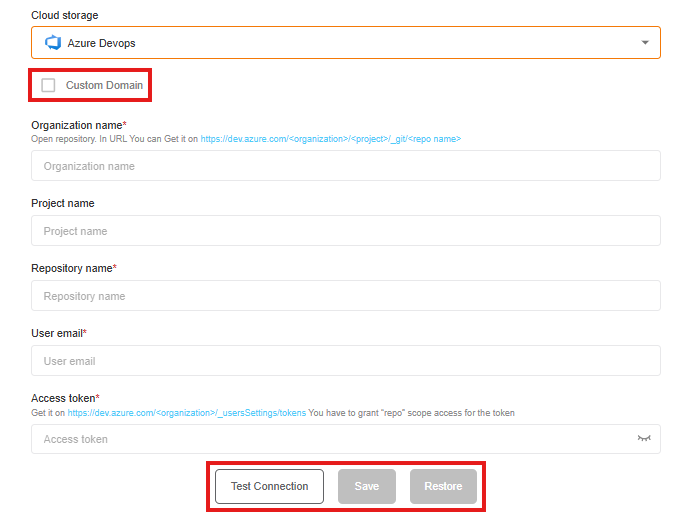Click the Project name label above its field
The height and width of the screenshot is (518, 691).
tap(63, 203)
